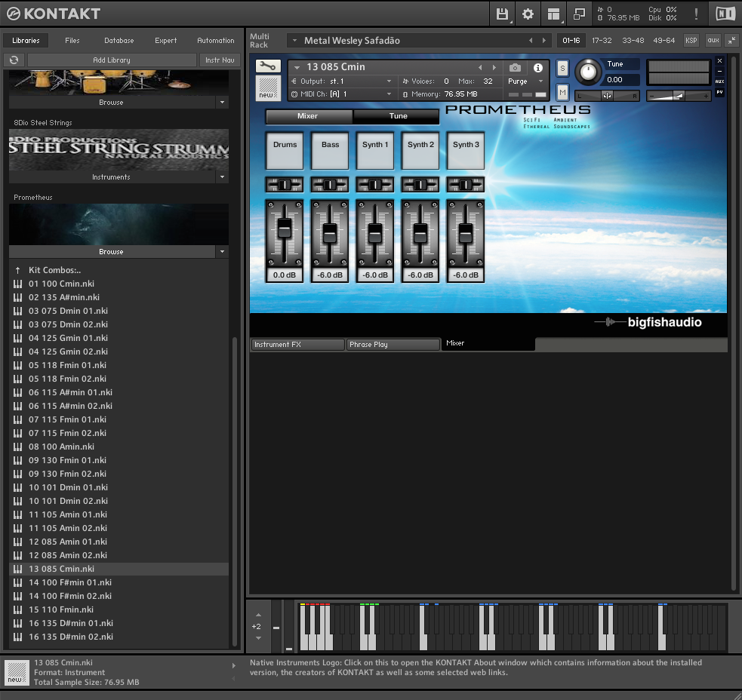Screen dimensions: 742x700
Task: Load previous instrument preset arrow
Action: pyautogui.click(x=480, y=67)
